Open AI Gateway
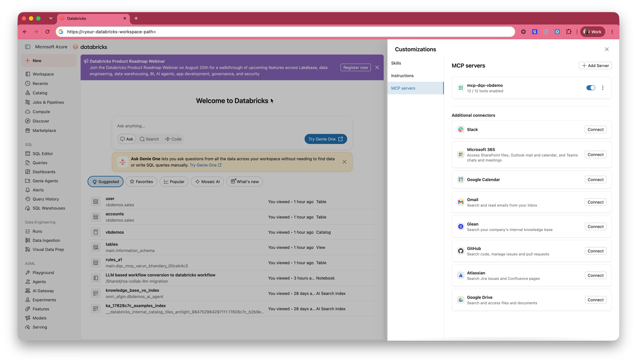 [x=43, y=291]
